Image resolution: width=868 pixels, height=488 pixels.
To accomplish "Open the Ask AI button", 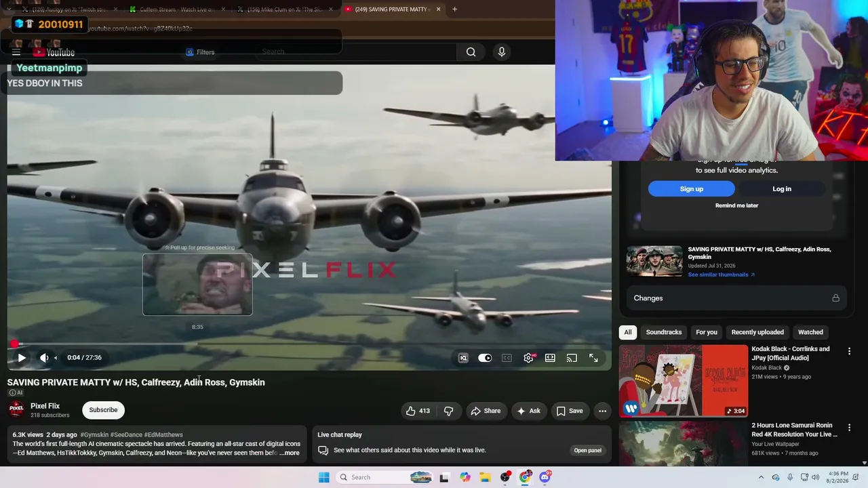I will point(529,411).
